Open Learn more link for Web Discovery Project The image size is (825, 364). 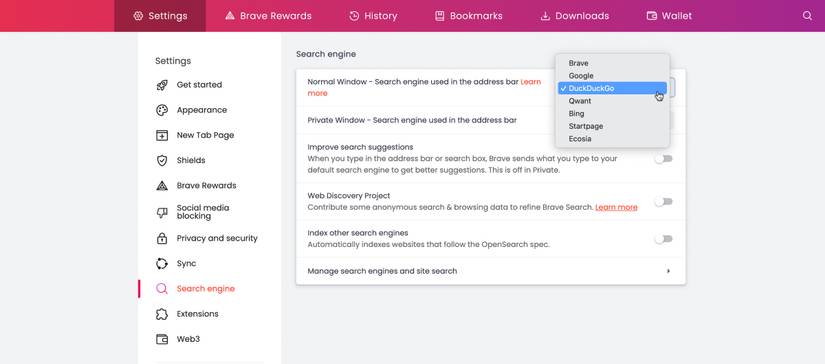click(x=616, y=207)
